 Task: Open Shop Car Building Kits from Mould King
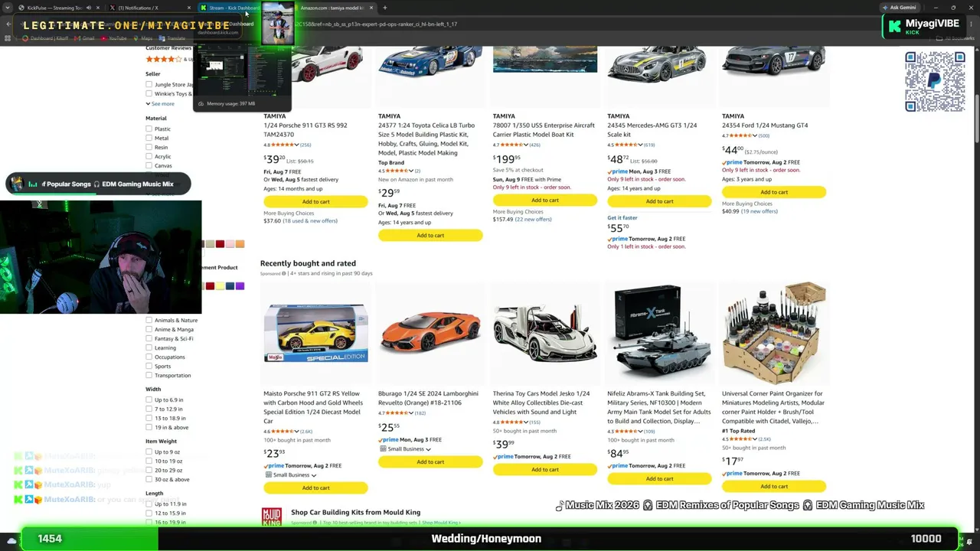tap(355, 512)
